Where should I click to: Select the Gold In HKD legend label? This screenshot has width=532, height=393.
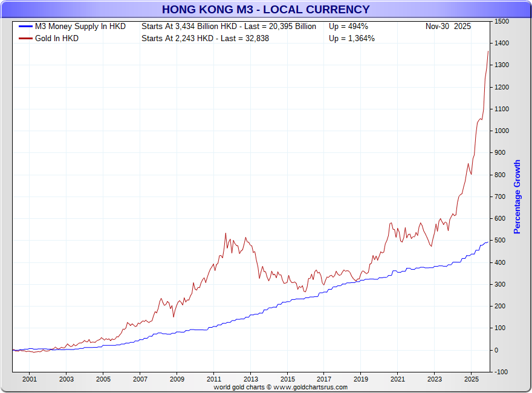tap(57, 38)
